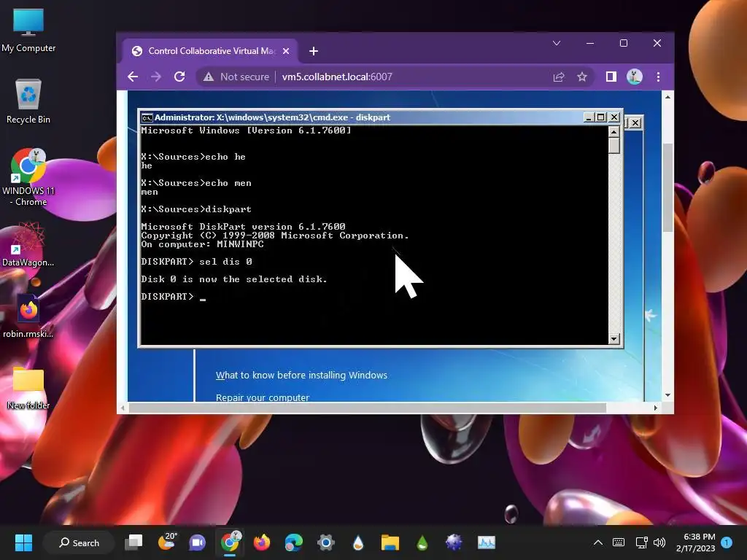Click Repair your computer link
The image size is (747, 560).
pyautogui.click(x=263, y=397)
